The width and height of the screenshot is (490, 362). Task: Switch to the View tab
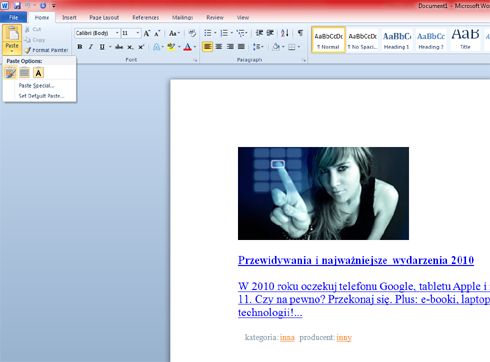point(243,17)
